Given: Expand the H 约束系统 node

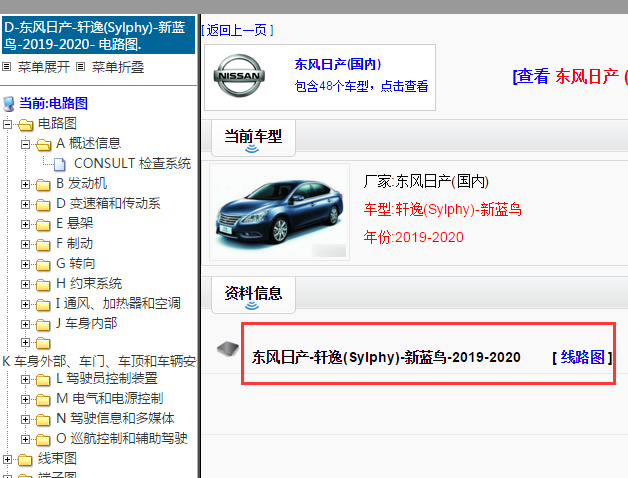Looking at the screenshot, I should tap(25, 284).
